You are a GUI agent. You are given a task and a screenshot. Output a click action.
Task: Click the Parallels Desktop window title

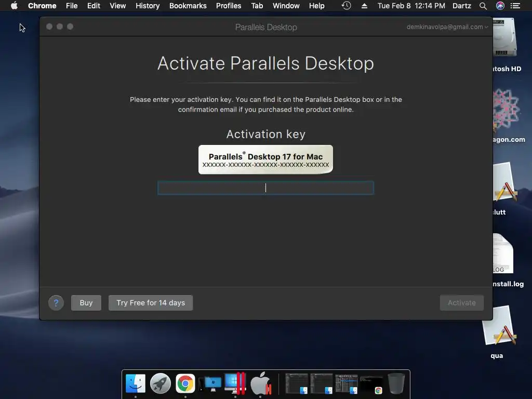[266, 27]
